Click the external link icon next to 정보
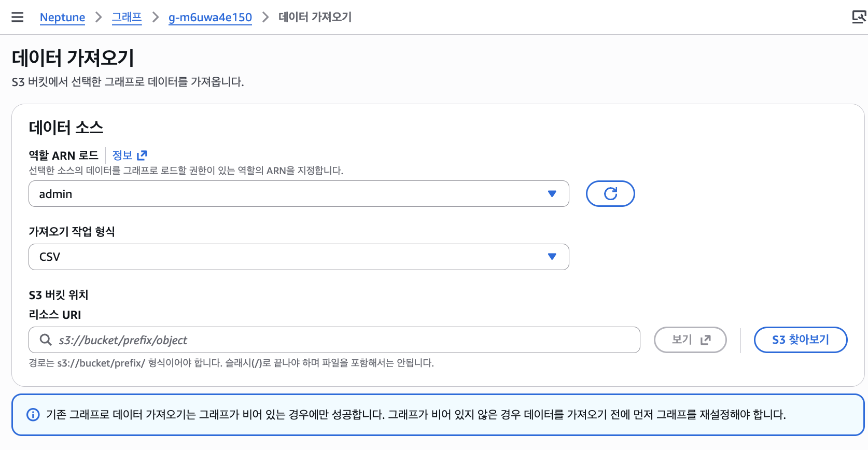 pyautogui.click(x=142, y=154)
